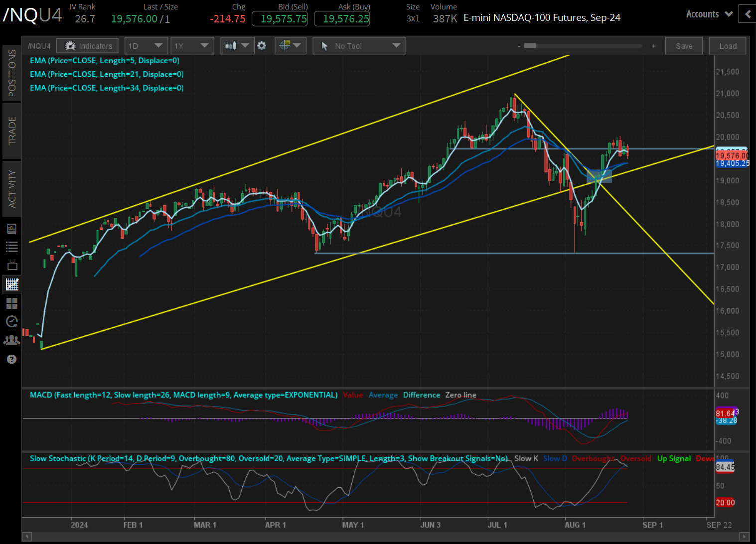Screen dimensions: 756x544
Task: Open the help question mark icon
Action: click(12, 359)
